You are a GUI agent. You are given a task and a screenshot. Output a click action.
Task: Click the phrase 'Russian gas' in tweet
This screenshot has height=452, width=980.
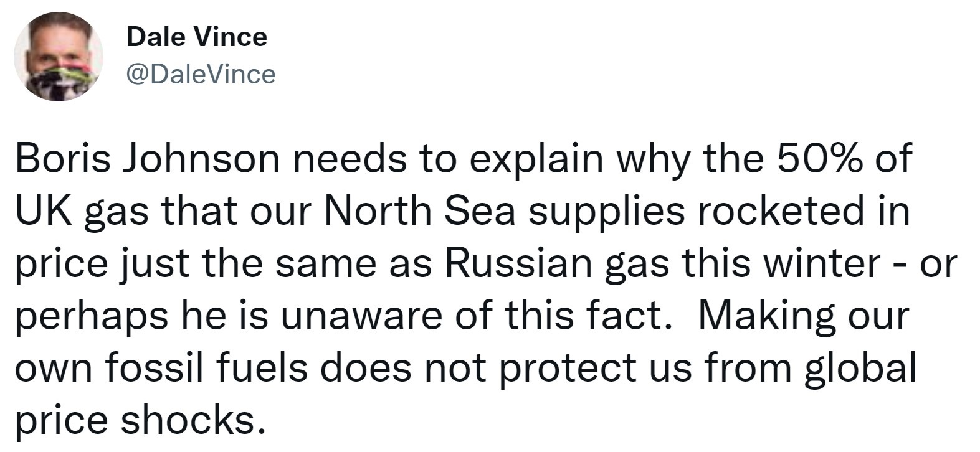(556, 263)
